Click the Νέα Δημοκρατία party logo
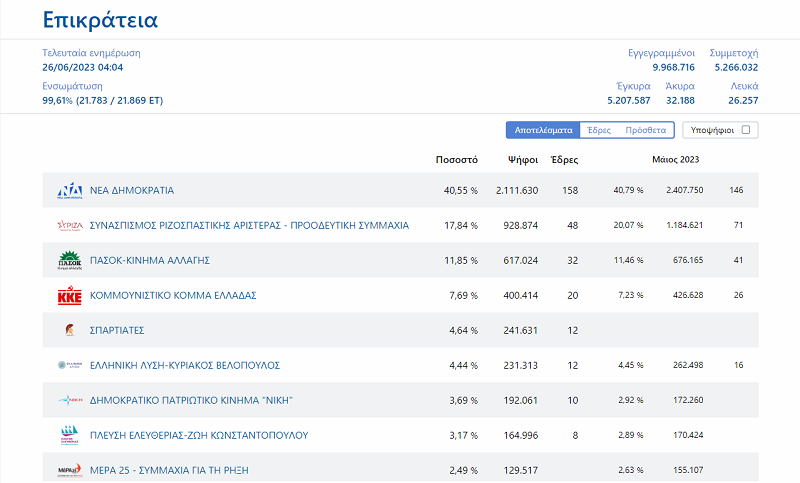The width and height of the screenshot is (800, 483). pyautogui.click(x=70, y=190)
